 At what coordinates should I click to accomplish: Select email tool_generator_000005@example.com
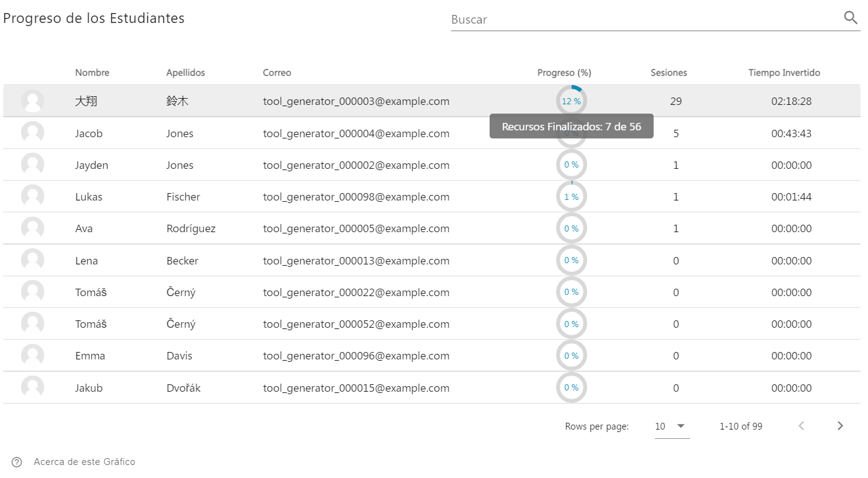(356, 228)
